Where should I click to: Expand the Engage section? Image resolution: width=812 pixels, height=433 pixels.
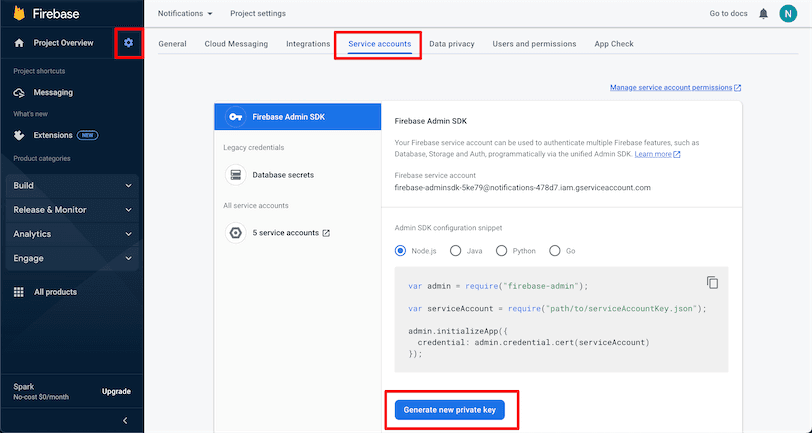72,258
